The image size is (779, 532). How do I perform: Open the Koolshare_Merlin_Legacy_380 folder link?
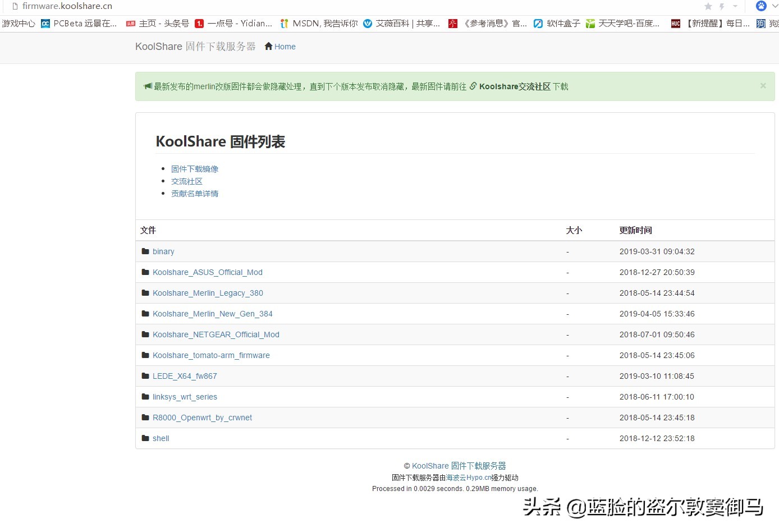pyautogui.click(x=208, y=293)
